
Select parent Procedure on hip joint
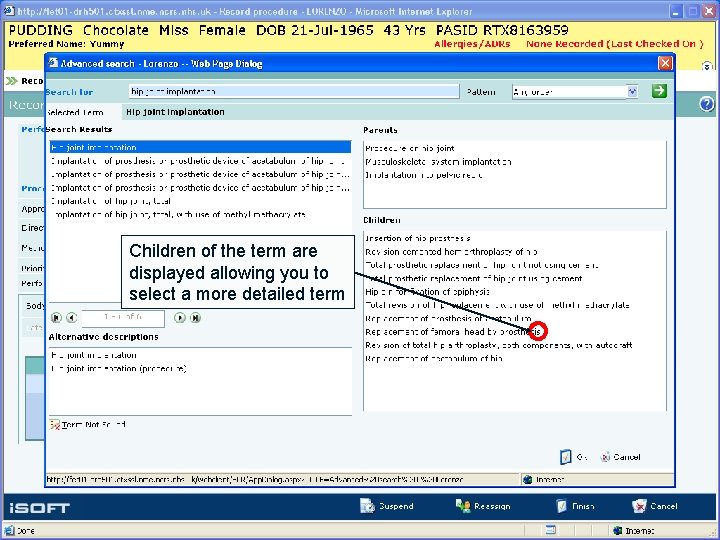coord(410,148)
